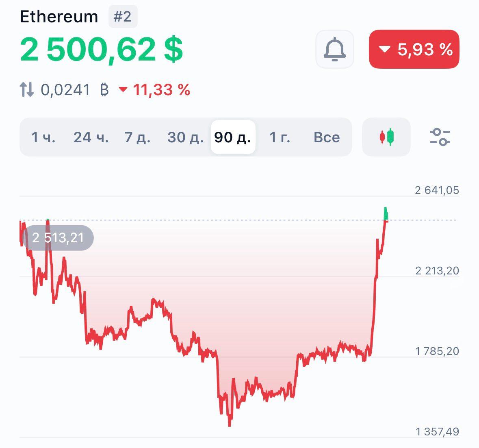Select the 90 д. time range
Image resolution: width=479 pixels, height=448 pixels.
click(233, 137)
